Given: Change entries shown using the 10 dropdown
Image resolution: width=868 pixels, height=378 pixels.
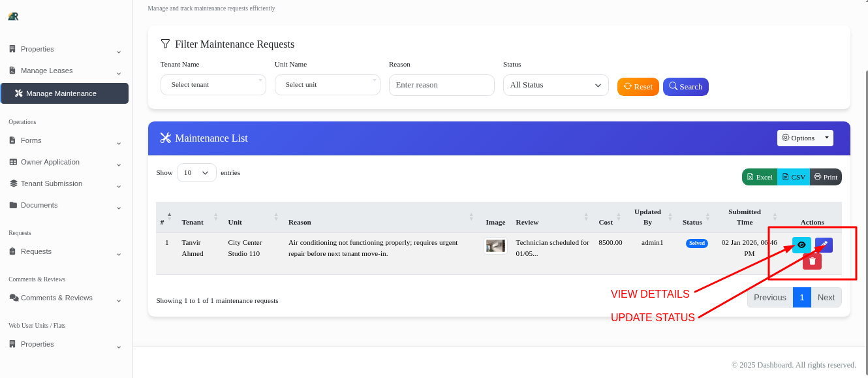Looking at the screenshot, I should [196, 172].
